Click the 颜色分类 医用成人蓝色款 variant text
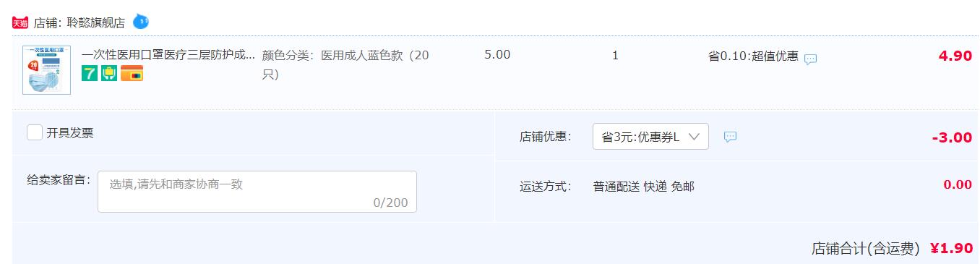Image resolution: width=980 pixels, height=264 pixels. (345, 64)
